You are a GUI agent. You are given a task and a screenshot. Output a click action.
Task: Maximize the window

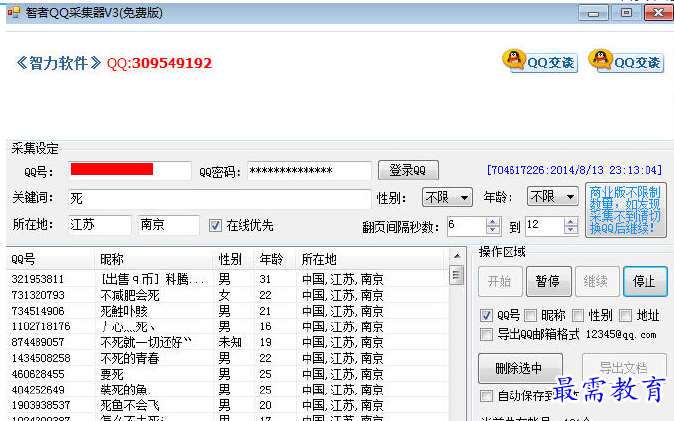[x=626, y=13]
